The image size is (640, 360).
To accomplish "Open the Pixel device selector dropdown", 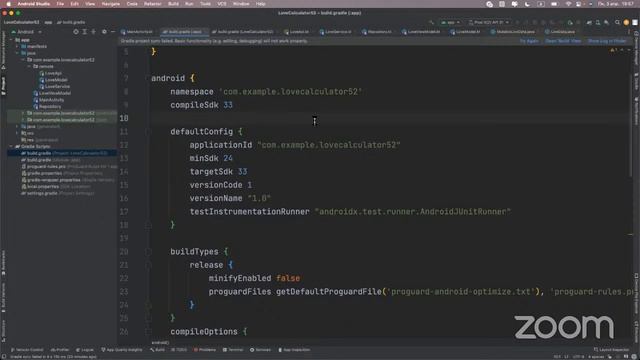I will [x=489, y=22].
